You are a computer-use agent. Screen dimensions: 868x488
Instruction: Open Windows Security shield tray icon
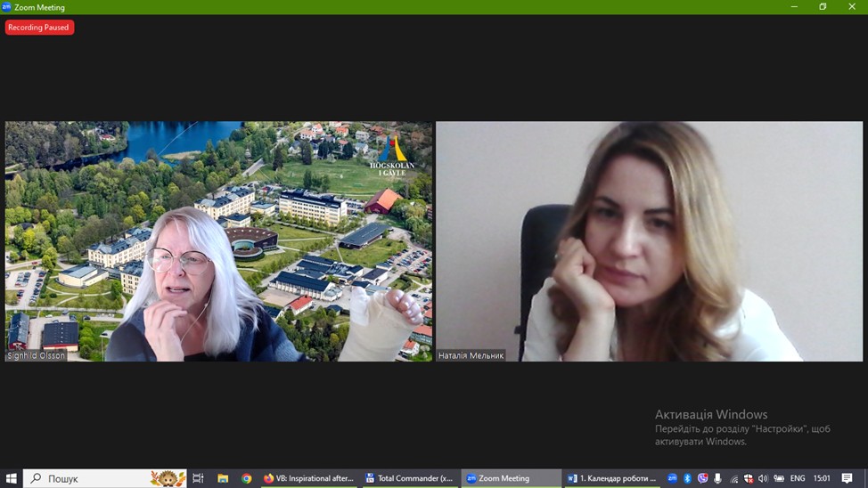749,478
